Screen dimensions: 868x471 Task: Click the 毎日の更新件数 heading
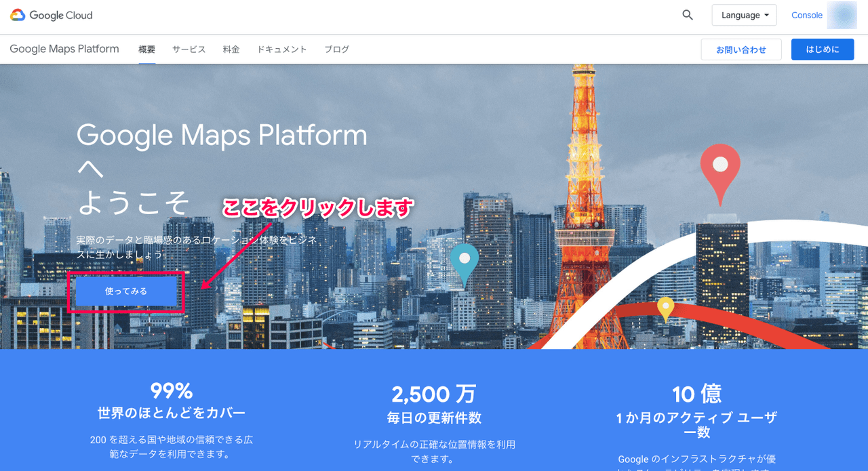434,417
